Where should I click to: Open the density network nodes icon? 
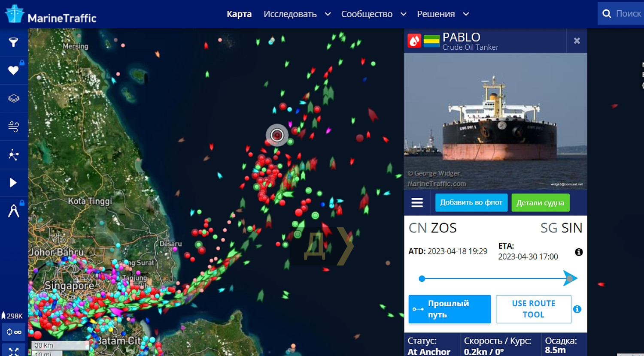[13, 155]
